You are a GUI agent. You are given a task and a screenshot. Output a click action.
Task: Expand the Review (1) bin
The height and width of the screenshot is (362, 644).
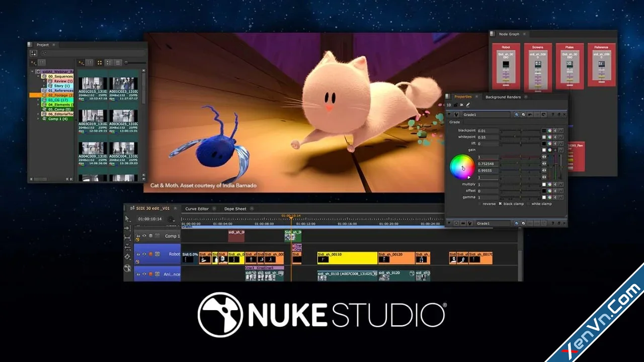[x=44, y=81]
